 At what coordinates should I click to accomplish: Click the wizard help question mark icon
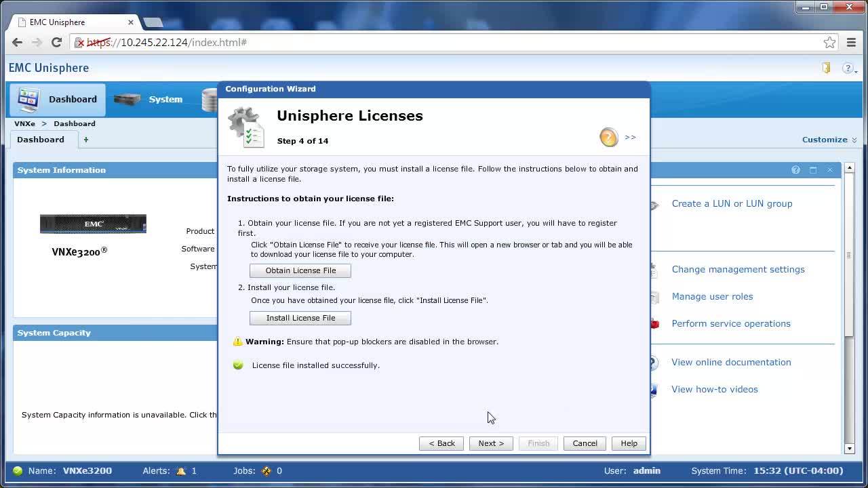608,138
